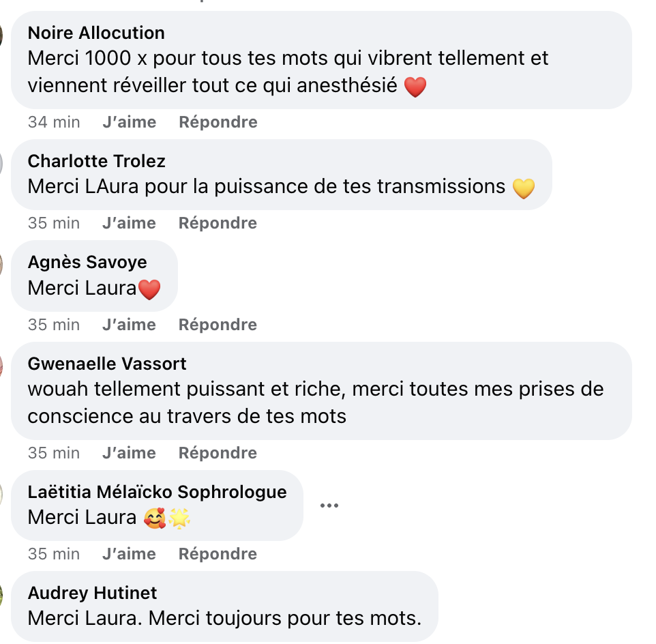Open more options for Laëtitia's comment

tap(329, 506)
